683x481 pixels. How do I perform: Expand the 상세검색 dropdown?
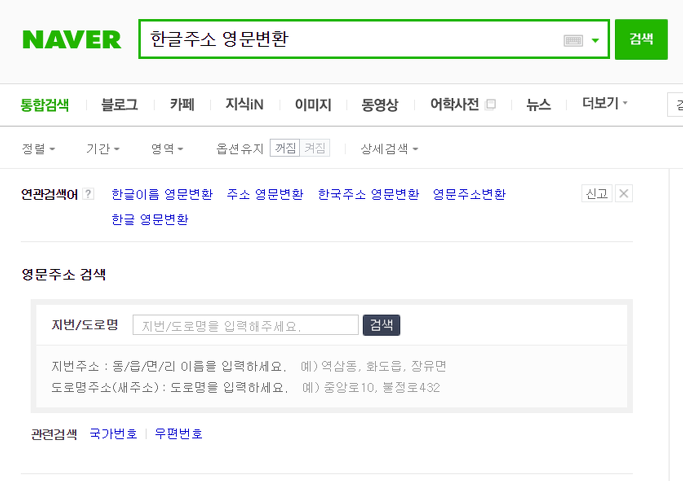tap(389, 149)
